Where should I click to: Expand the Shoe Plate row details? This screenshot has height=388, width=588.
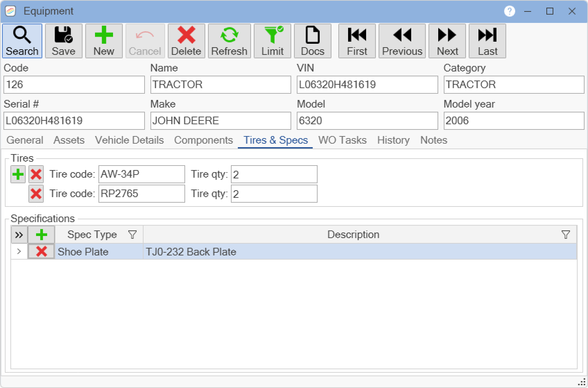(19, 251)
